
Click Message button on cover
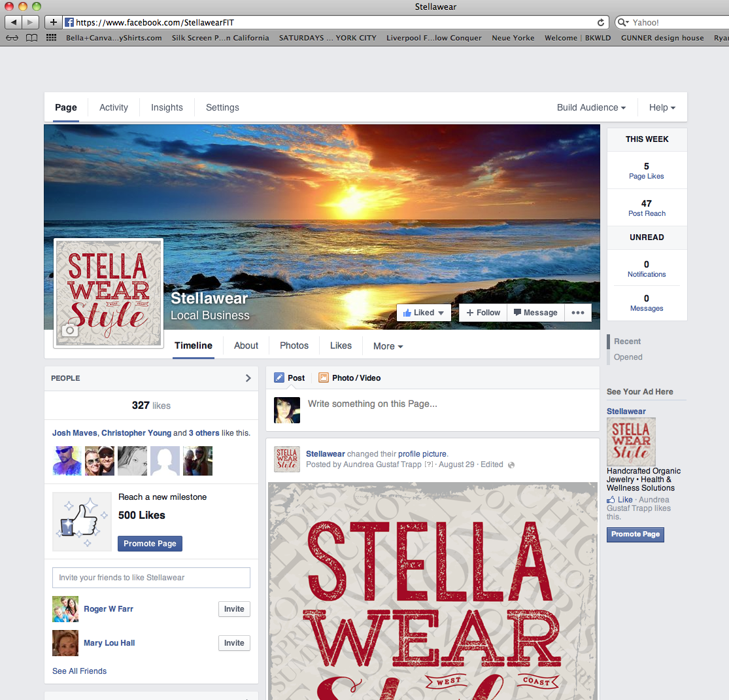pos(535,313)
